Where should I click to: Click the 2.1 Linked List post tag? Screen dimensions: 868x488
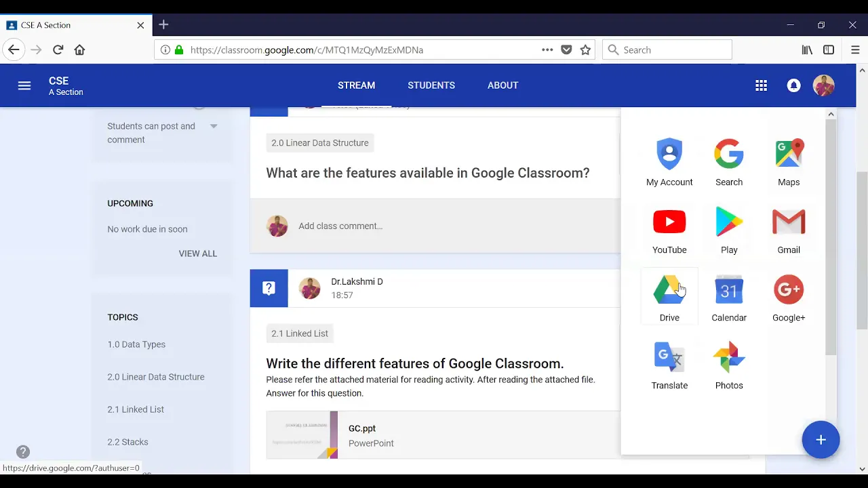[300, 333]
